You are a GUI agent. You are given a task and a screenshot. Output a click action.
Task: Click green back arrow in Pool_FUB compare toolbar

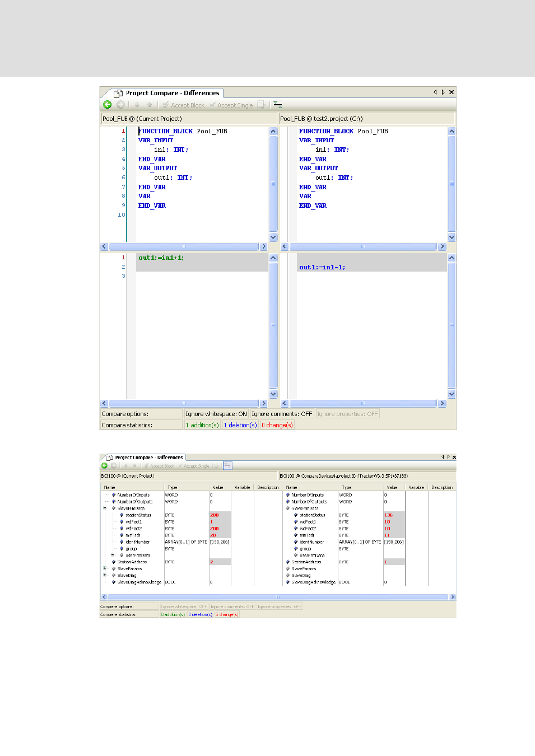click(108, 105)
